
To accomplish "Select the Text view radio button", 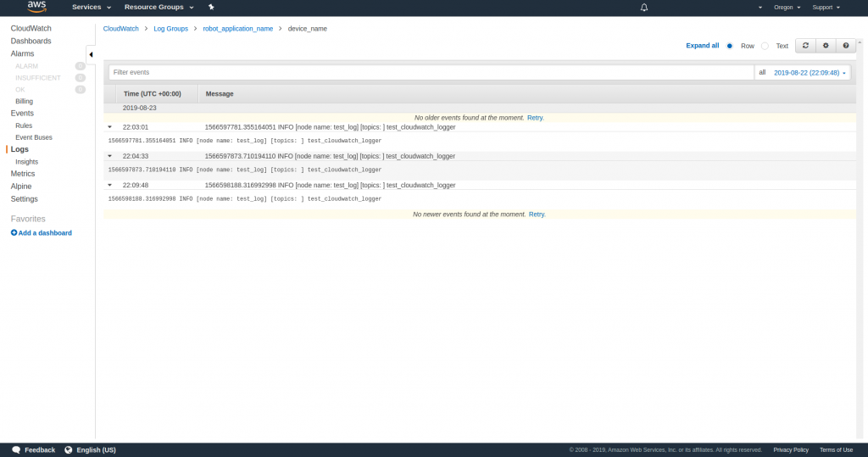I will pos(765,46).
